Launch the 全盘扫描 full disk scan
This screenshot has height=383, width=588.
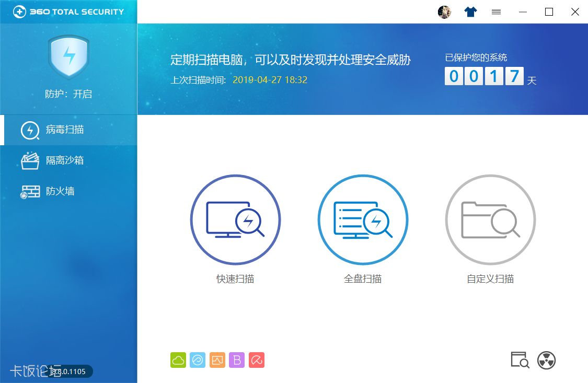363,219
